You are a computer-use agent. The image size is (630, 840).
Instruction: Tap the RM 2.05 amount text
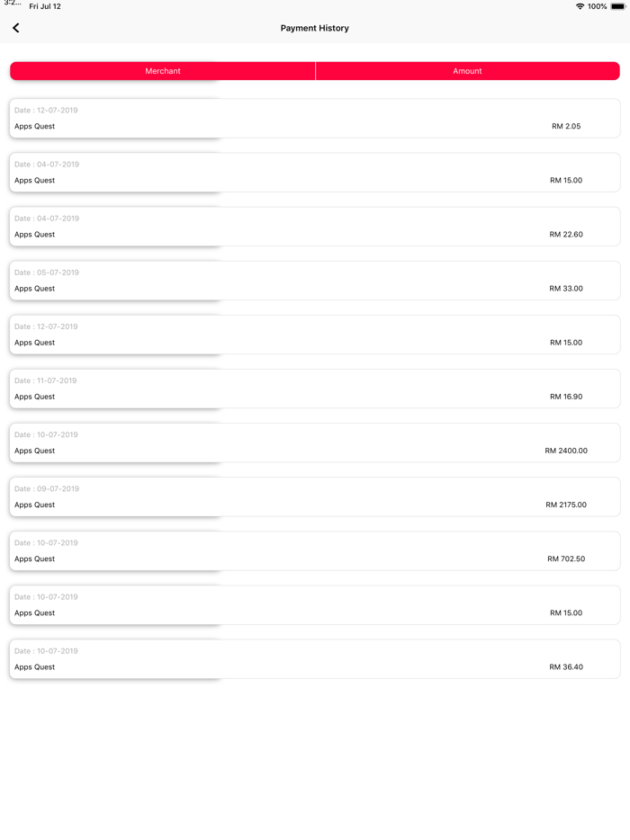[566, 127]
